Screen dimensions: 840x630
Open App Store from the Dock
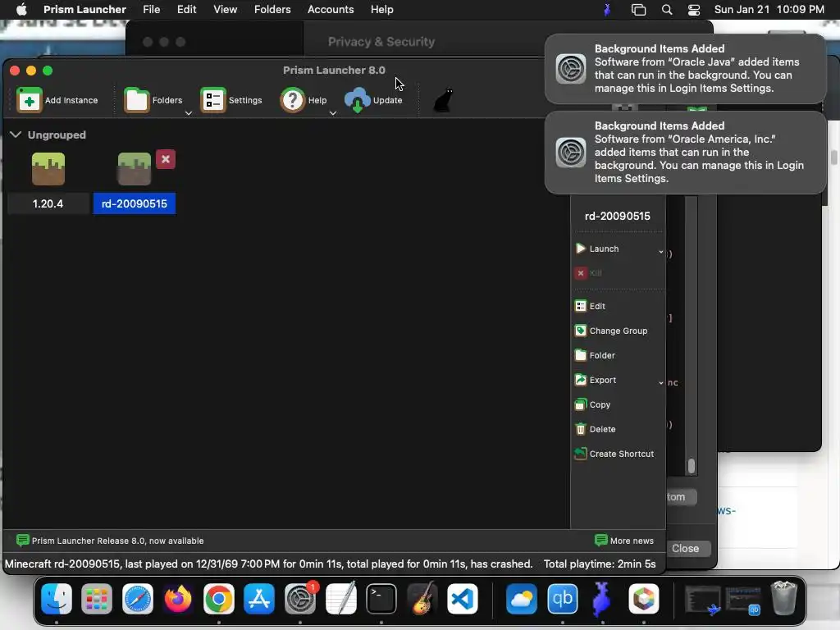[259, 598]
